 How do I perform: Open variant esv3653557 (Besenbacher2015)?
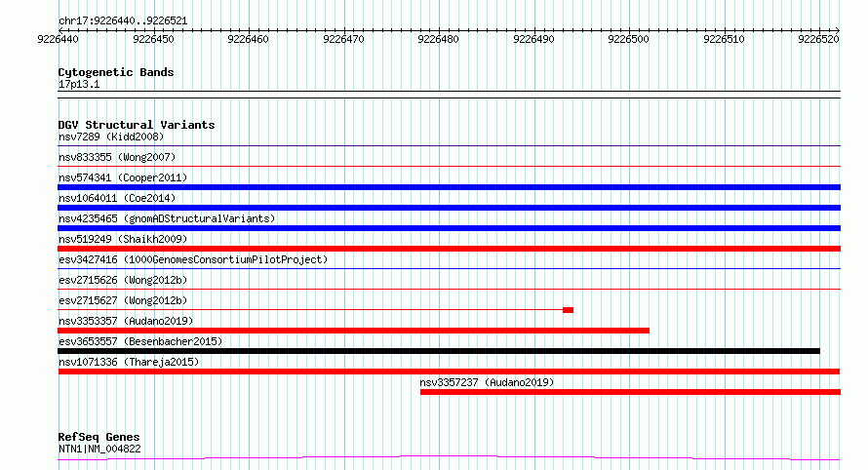pyautogui.click(x=140, y=341)
